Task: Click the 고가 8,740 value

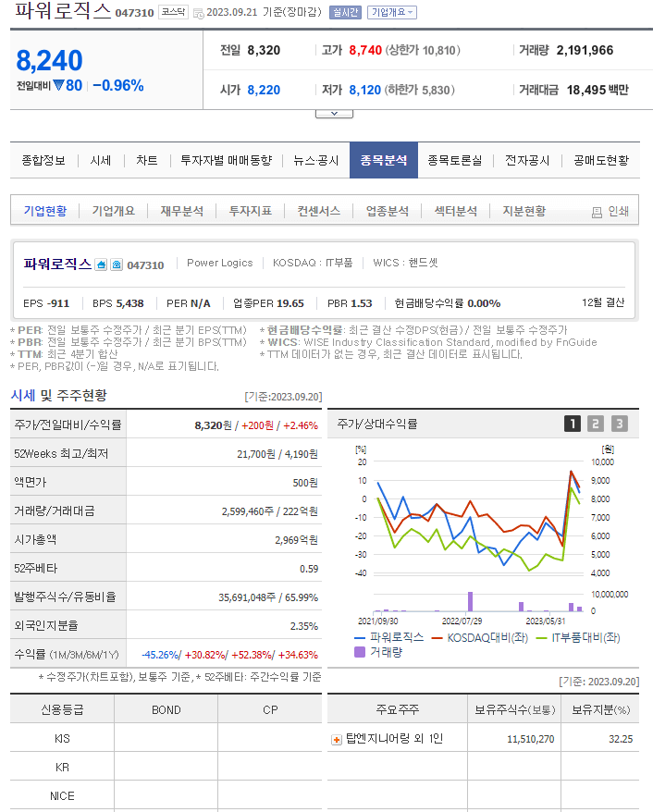Action: [365, 50]
